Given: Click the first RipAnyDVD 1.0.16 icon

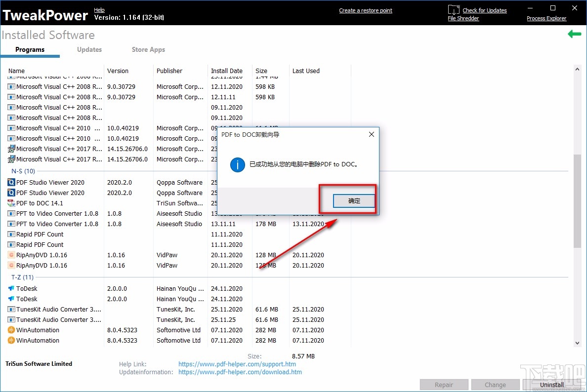Looking at the screenshot, I should coord(11,255).
